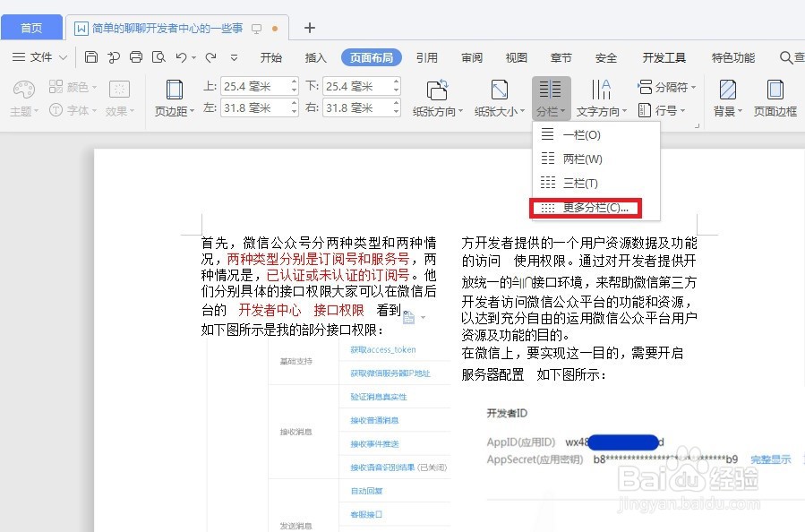
Task: Select 一栏(O) one column option
Action: click(596, 135)
